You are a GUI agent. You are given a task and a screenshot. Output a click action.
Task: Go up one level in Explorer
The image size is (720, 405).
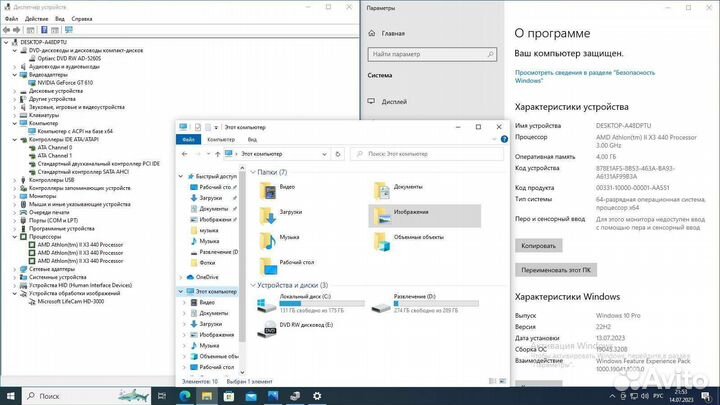(x=218, y=154)
